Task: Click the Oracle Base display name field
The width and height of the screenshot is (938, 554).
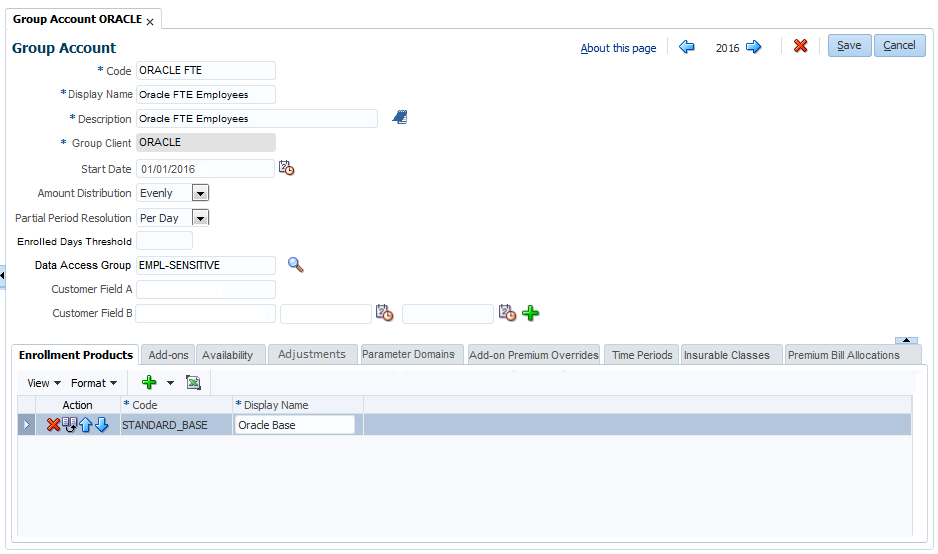Action: [x=294, y=425]
